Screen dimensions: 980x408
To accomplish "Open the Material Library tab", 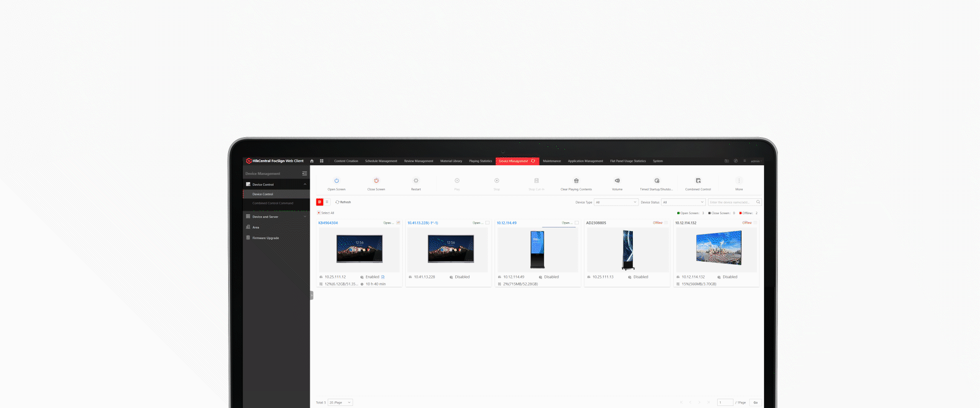I will (451, 161).
